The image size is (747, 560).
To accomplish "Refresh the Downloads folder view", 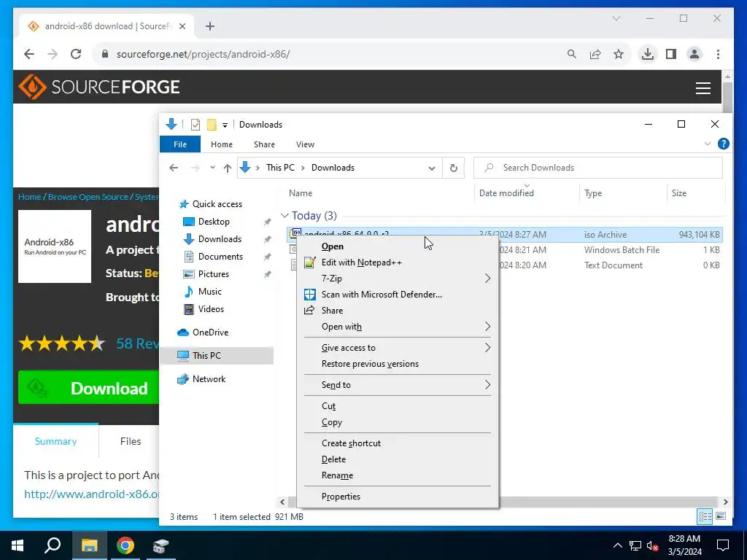I will 454,168.
